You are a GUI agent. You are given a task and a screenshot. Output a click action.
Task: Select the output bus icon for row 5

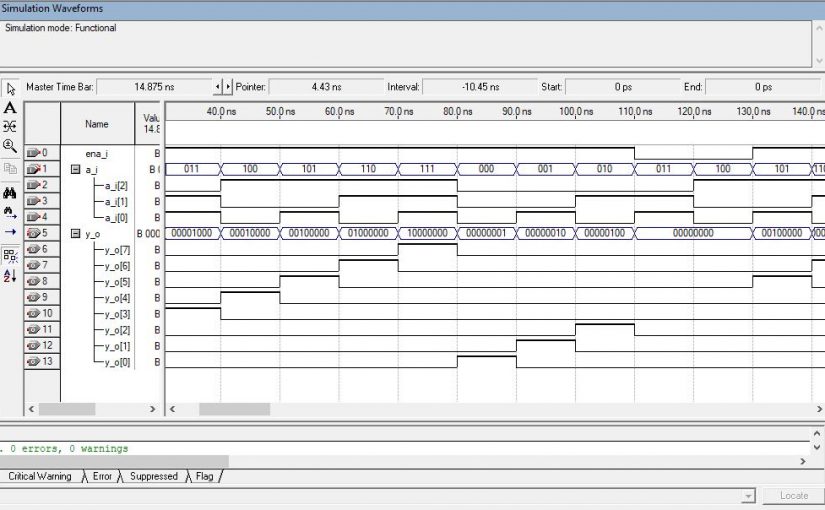[x=34, y=233]
